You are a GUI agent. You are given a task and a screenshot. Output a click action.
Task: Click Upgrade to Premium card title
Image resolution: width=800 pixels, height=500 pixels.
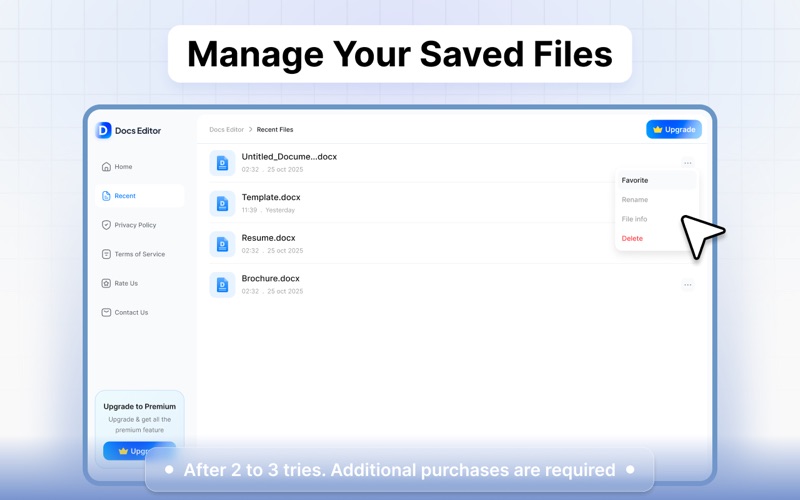coord(139,407)
